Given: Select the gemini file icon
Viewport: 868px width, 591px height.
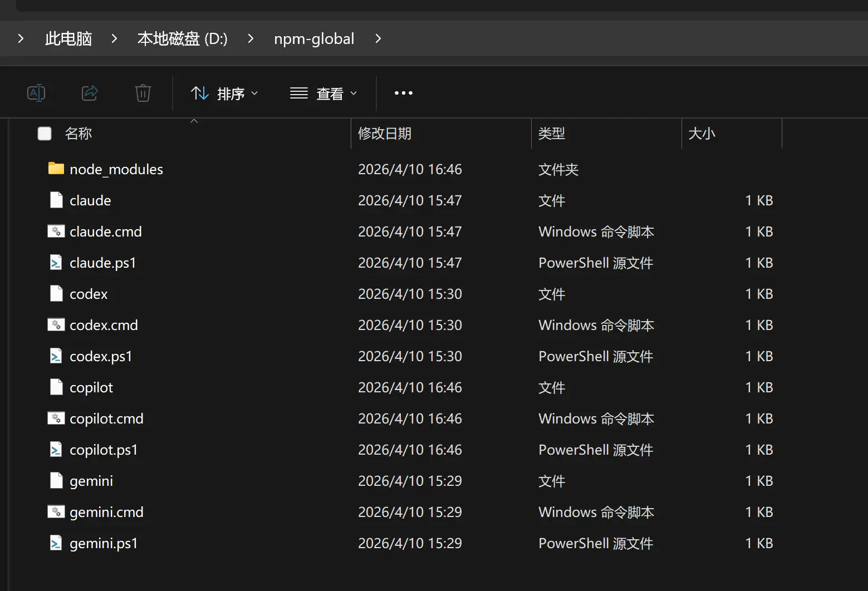Looking at the screenshot, I should (x=56, y=480).
